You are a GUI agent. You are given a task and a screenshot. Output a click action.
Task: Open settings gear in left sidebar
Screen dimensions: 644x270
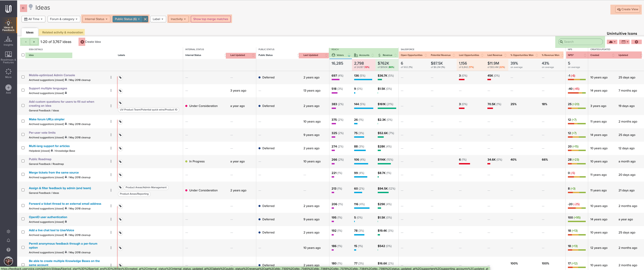point(8,231)
